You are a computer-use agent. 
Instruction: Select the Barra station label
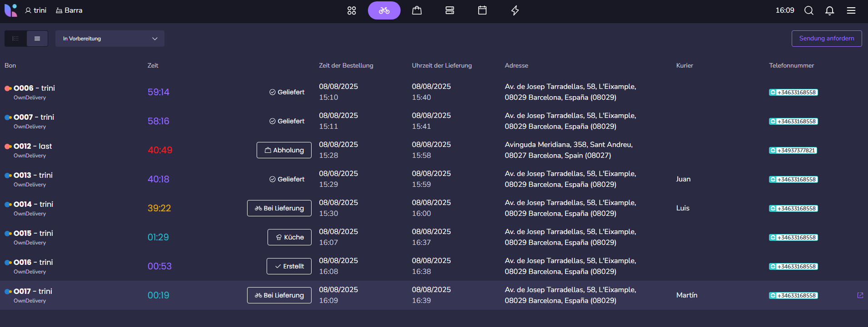[x=69, y=10]
